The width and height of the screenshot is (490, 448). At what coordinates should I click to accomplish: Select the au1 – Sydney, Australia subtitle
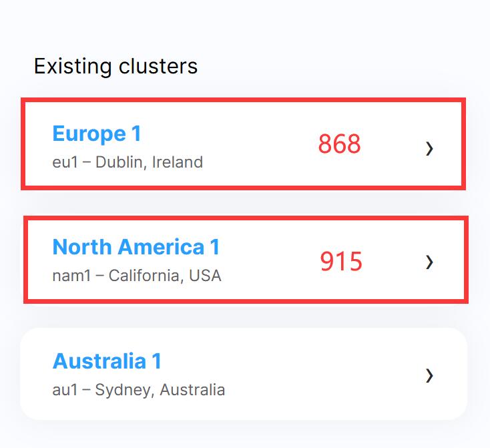click(139, 390)
